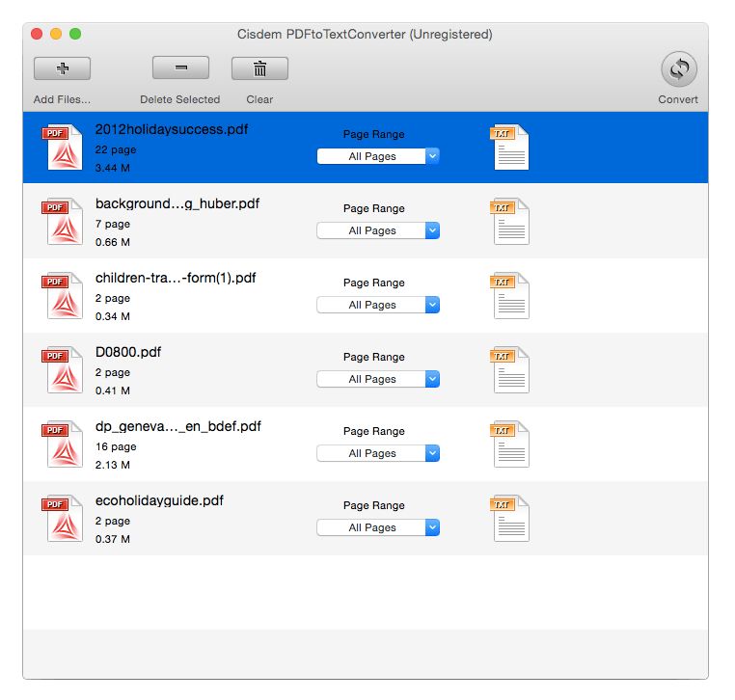Open Page Range dropdown for 2012holidaysuccess.pdf
This screenshot has height=700, width=735.
[x=378, y=156]
